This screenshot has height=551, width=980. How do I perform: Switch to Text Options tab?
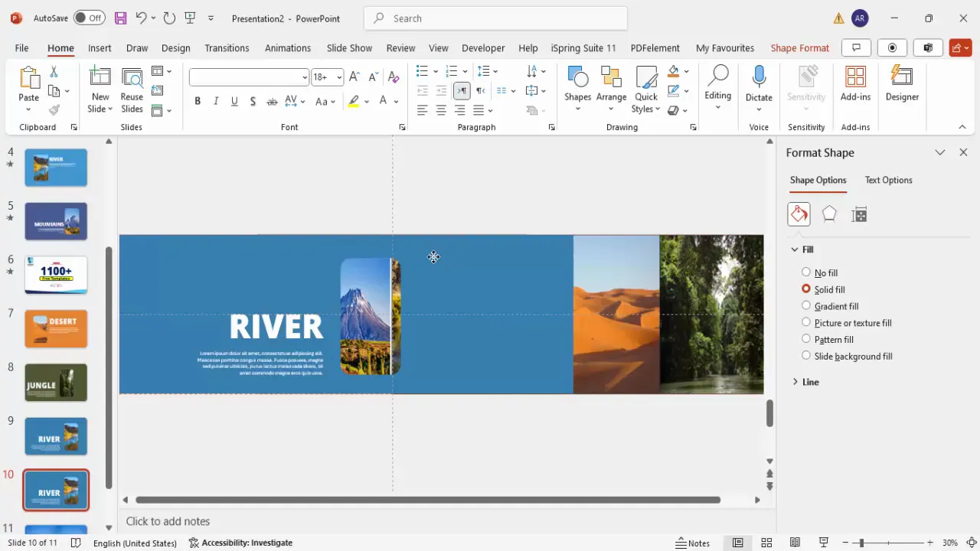point(888,180)
